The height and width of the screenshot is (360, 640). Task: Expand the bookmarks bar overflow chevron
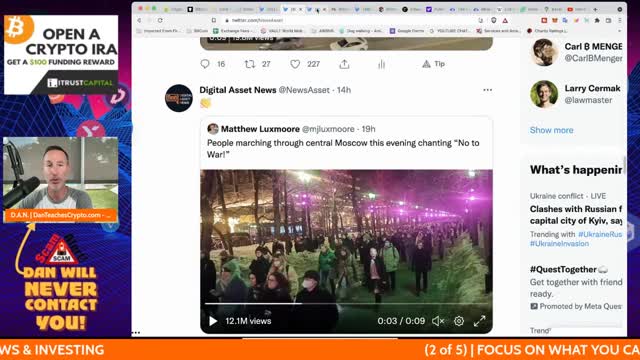[x=620, y=31]
